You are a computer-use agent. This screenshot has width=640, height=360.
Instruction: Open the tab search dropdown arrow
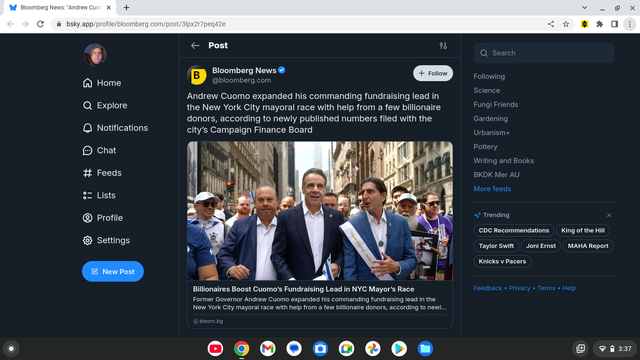[x=584, y=7]
